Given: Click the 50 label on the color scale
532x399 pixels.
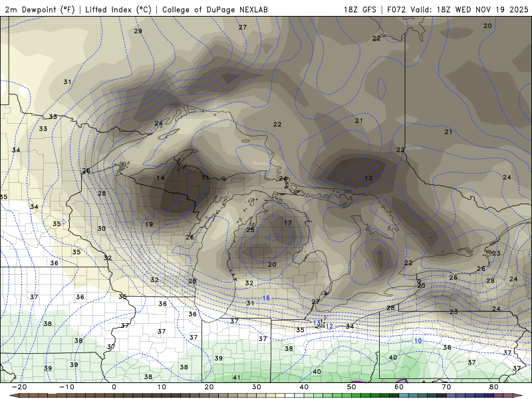Looking at the screenshot, I should (352, 387).
